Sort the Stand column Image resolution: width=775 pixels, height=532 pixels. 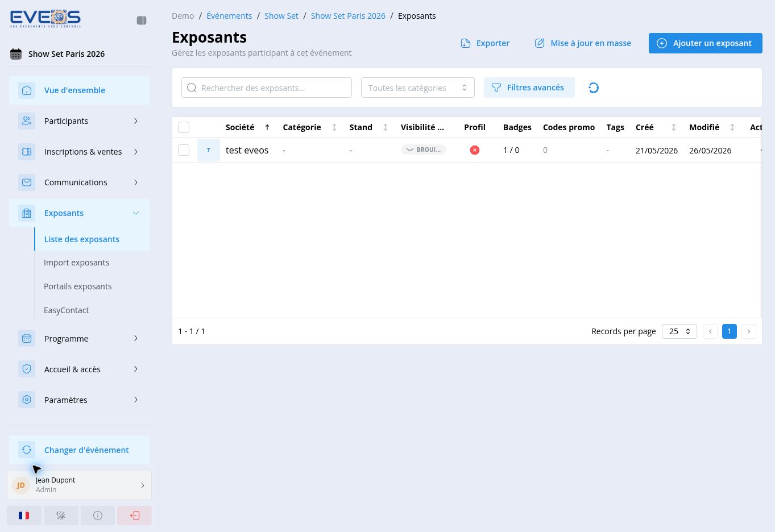tap(386, 127)
